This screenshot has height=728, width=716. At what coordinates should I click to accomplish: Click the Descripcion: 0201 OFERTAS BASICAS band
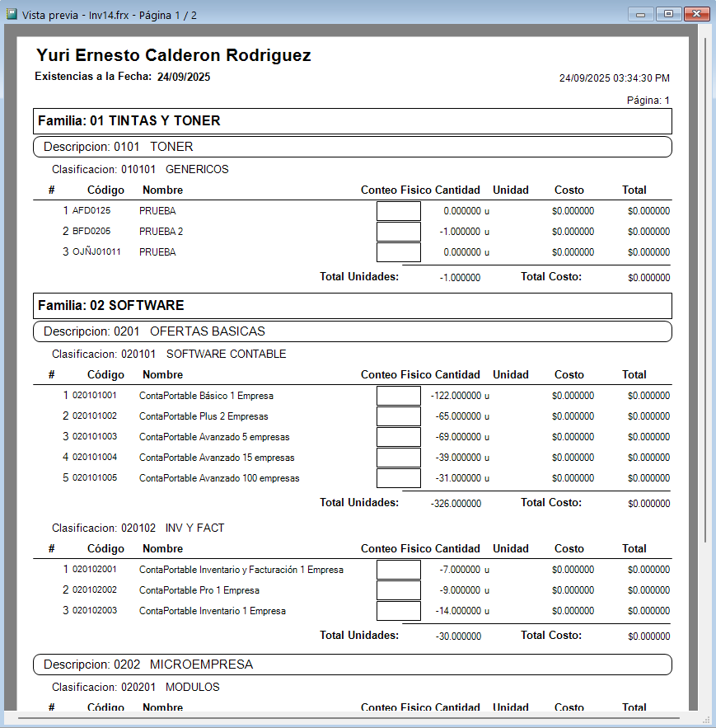[x=352, y=331]
